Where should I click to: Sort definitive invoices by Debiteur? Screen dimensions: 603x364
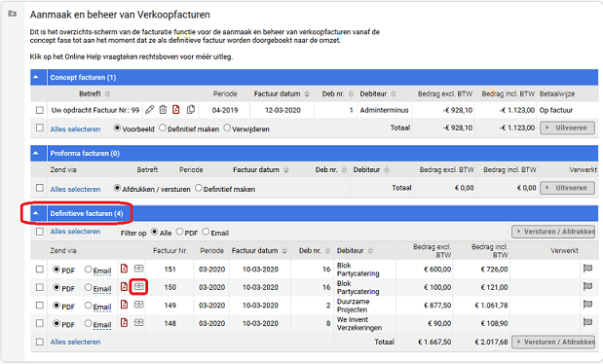click(x=370, y=251)
